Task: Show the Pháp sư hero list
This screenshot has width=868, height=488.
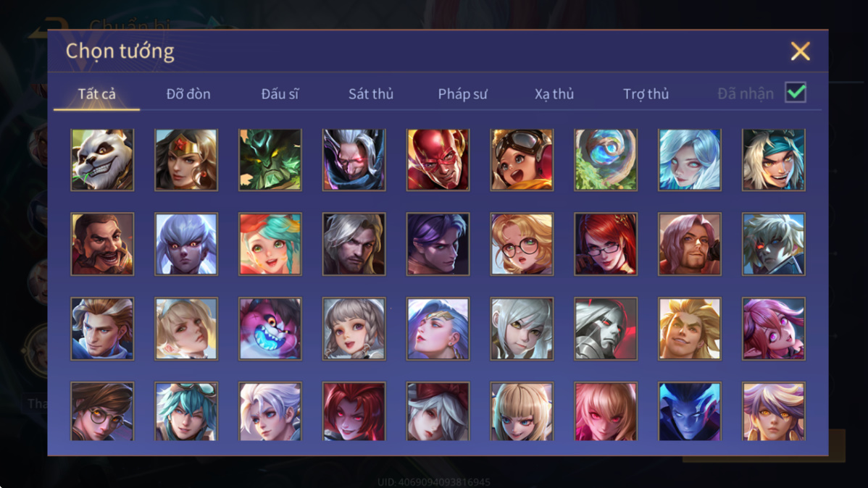Action: pyautogui.click(x=463, y=94)
